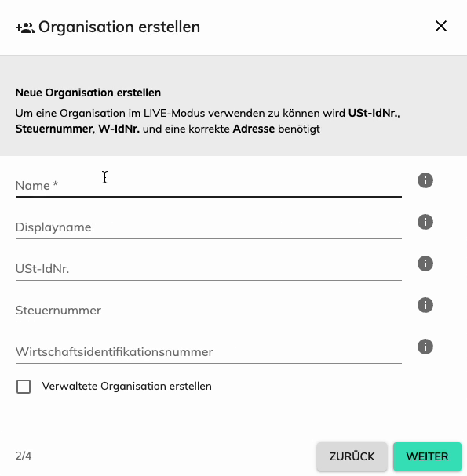Select the USt-IdNr. input field
The image size is (467, 476).
tap(209, 269)
